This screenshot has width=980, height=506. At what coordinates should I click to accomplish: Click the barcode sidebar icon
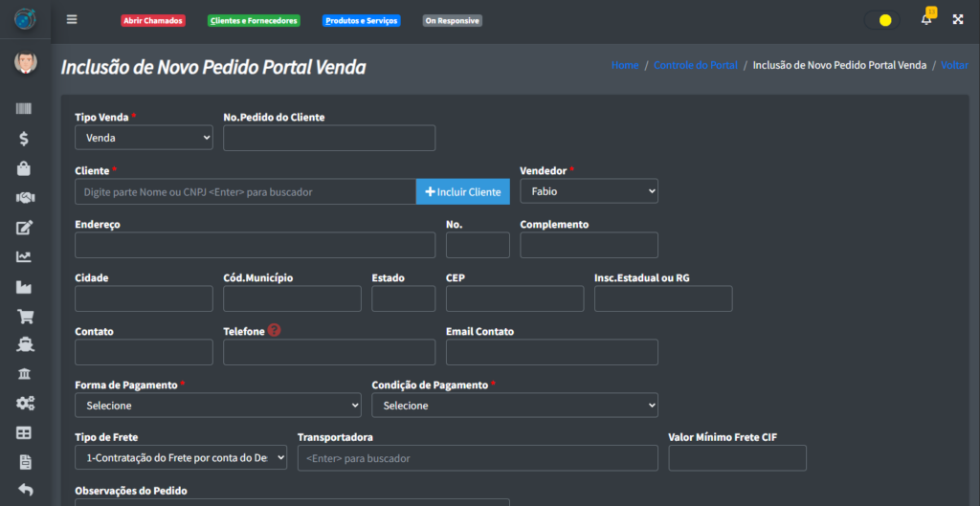coord(25,109)
